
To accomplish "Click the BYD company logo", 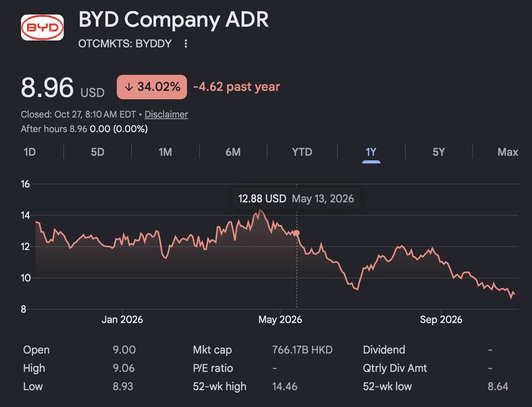I will click(x=42, y=27).
